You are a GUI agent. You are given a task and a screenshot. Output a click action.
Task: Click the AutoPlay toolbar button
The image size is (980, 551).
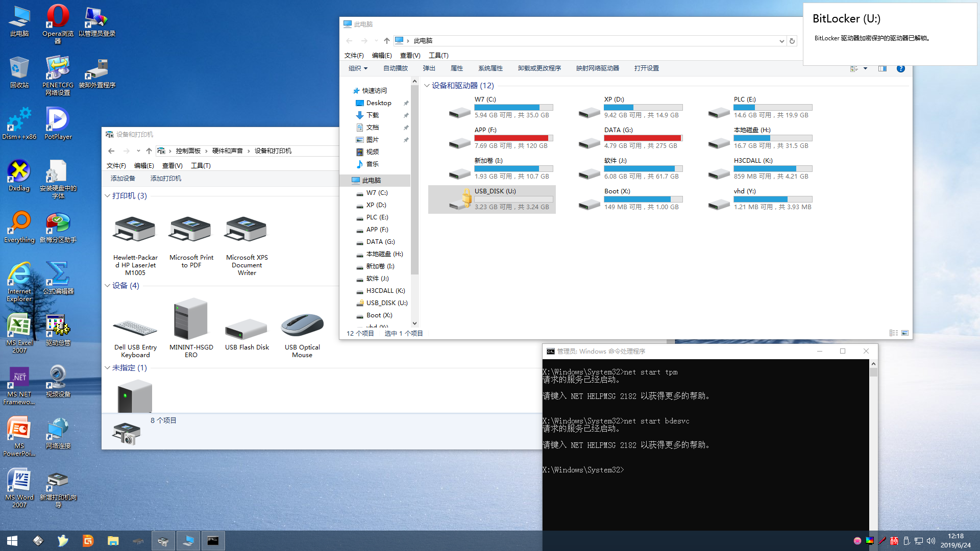coord(396,68)
